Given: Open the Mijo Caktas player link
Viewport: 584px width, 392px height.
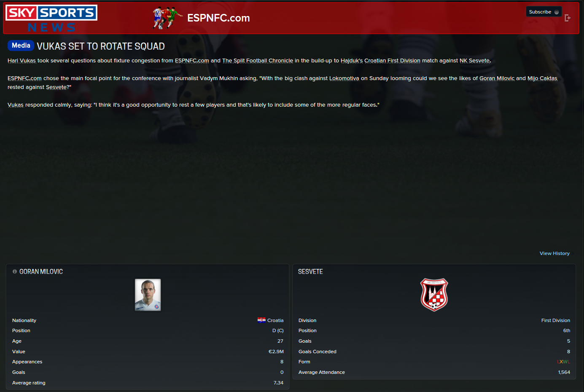Looking at the screenshot, I should (x=542, y=78).
